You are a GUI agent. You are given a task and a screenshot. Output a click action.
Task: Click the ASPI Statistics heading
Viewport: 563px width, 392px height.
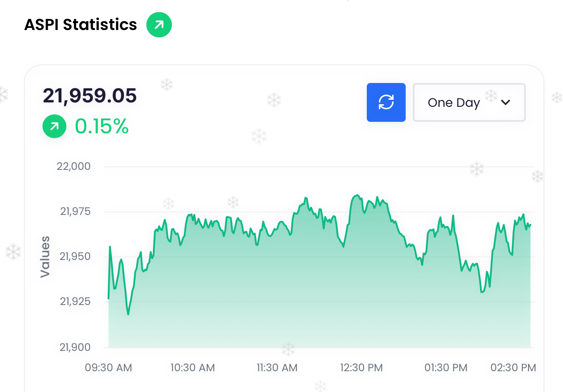[80, 25]
